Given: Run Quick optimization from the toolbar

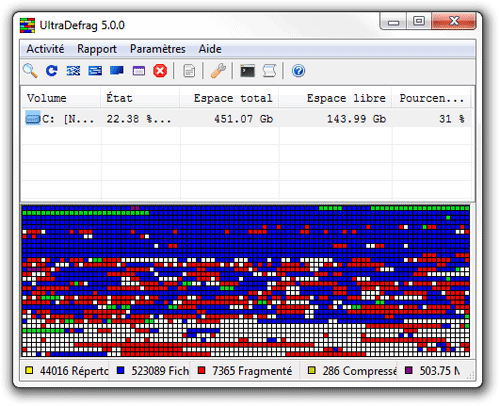Looking at the screenshot, I should pyautogui.click(x=95, y=71).
